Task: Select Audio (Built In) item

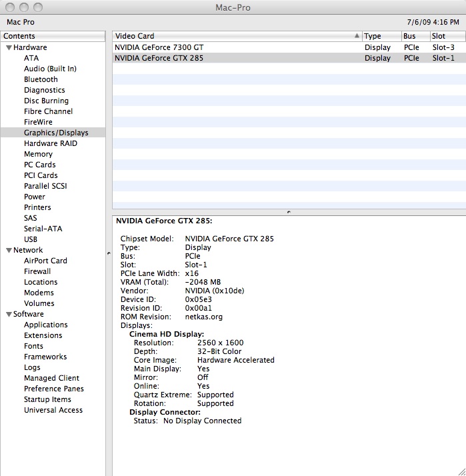Action: coord(50,69)
